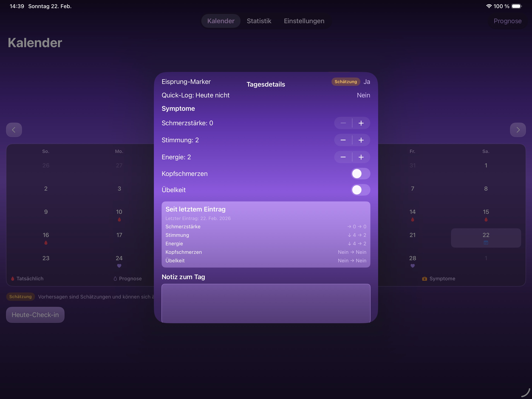Click the Prognose button at top right
The height and width of the screenshot is (399, 532).
[x=507, y=21]
